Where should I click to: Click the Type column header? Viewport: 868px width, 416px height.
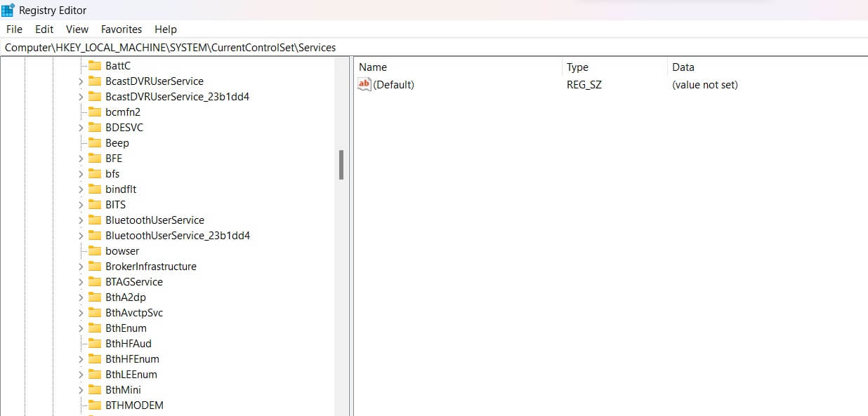pyautogui.click(x=577, y=67)
